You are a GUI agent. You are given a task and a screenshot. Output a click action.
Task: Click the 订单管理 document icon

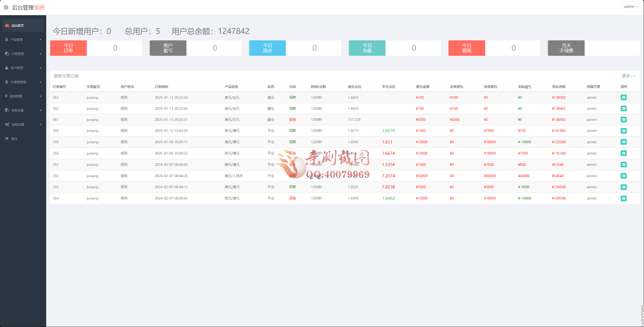point(6,54)
